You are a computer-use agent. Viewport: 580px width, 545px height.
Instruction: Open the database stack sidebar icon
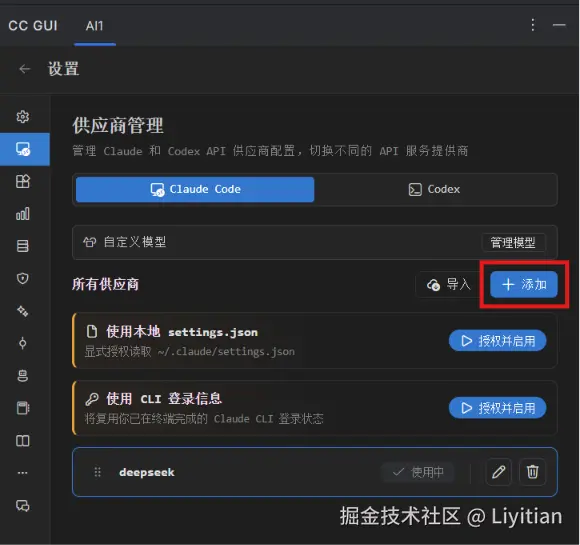pyautogui.click(x=23, y=246)
